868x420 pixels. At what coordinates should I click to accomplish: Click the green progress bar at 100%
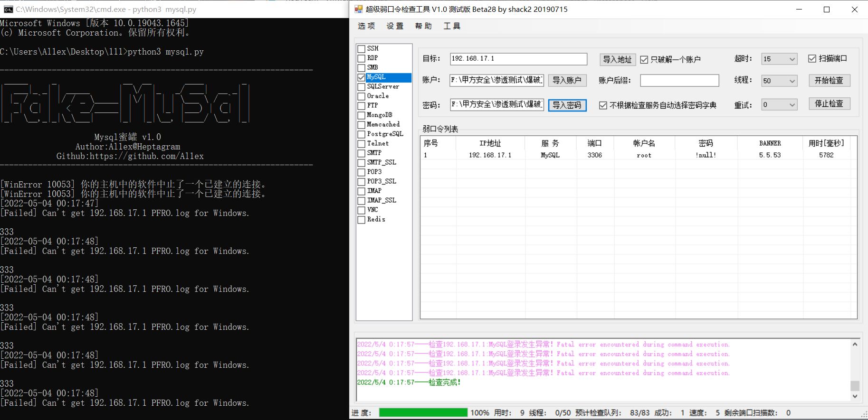[423, 413]
